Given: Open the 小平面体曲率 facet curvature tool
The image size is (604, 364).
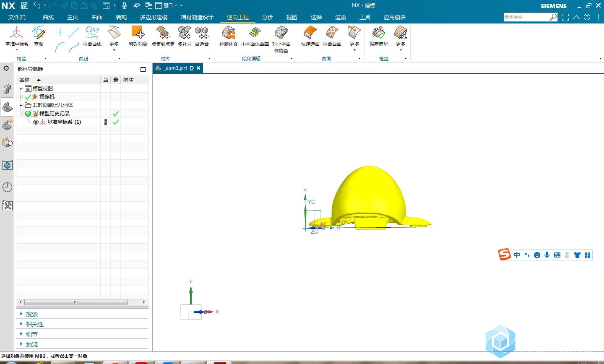Looking at the screenshot, I should [x=255, y=36].
